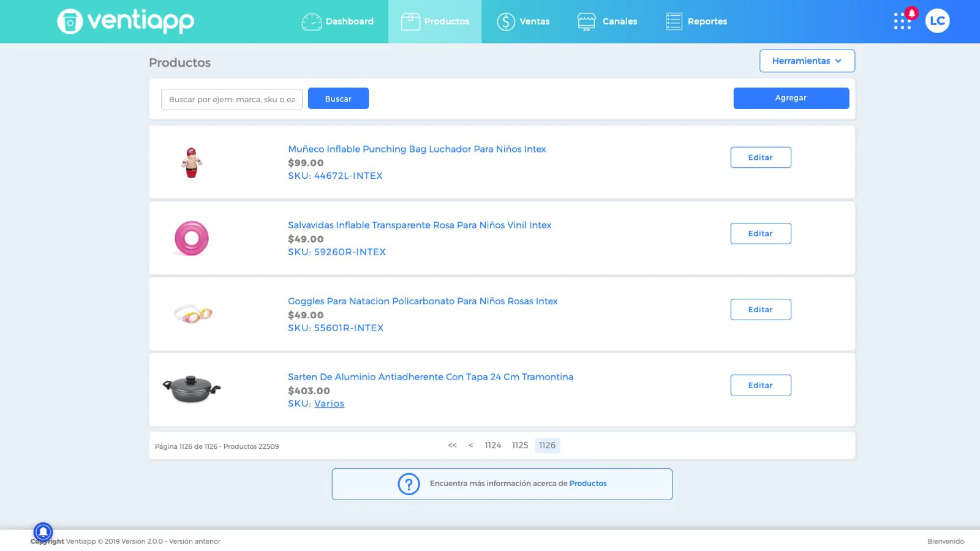
Task: Open Goggles Para Natacion Policarbonato link
Action: (x=423, y=301)
